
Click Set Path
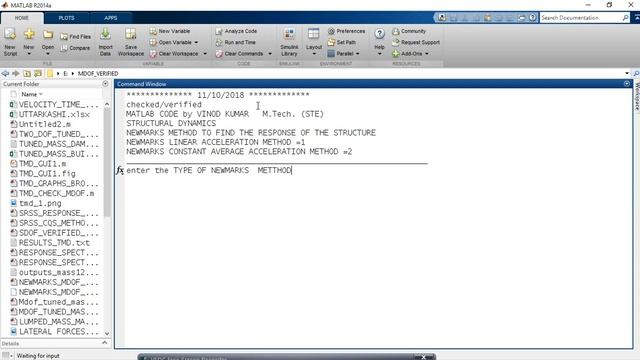pyautogui.click(x=342, y=42)
